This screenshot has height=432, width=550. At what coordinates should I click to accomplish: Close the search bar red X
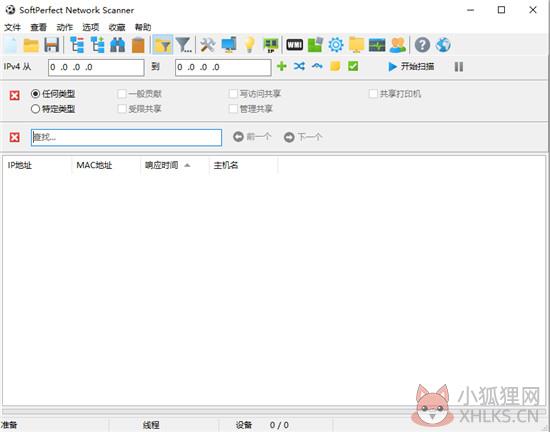point(14,137)
